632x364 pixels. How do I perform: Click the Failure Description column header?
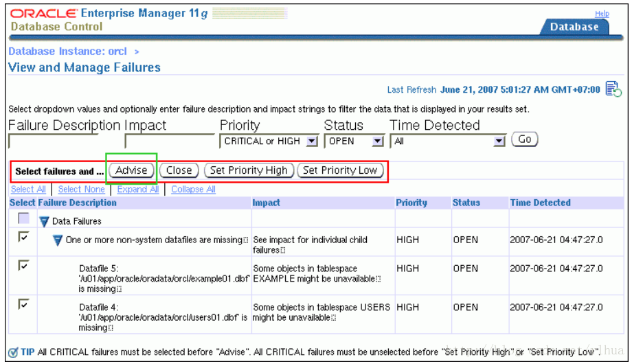click(77, 203)
